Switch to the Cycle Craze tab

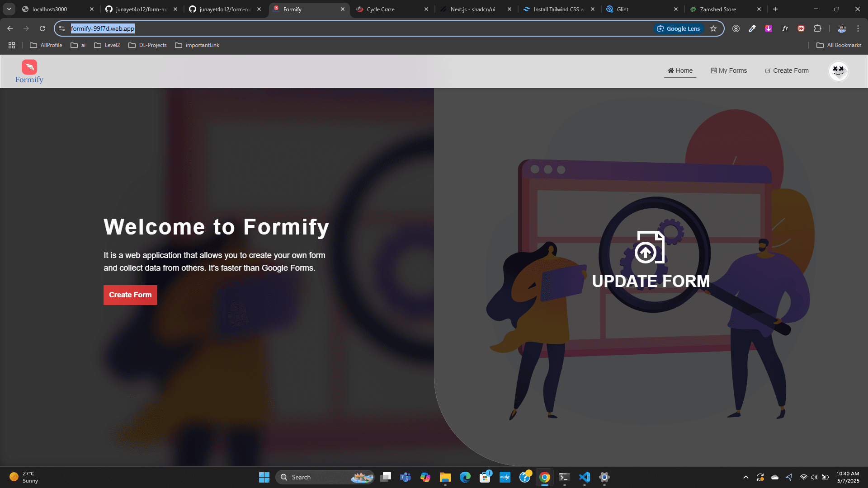point(380,9)
